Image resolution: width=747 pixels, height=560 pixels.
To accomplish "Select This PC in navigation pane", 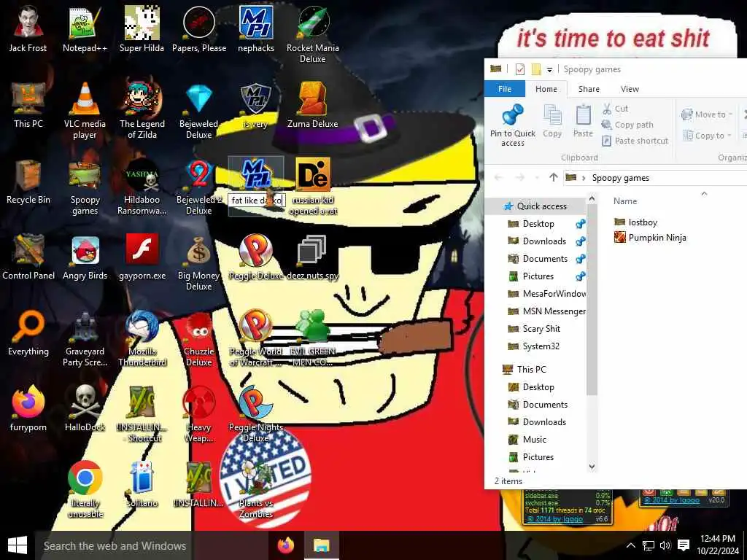I will [x=531, y=369].
